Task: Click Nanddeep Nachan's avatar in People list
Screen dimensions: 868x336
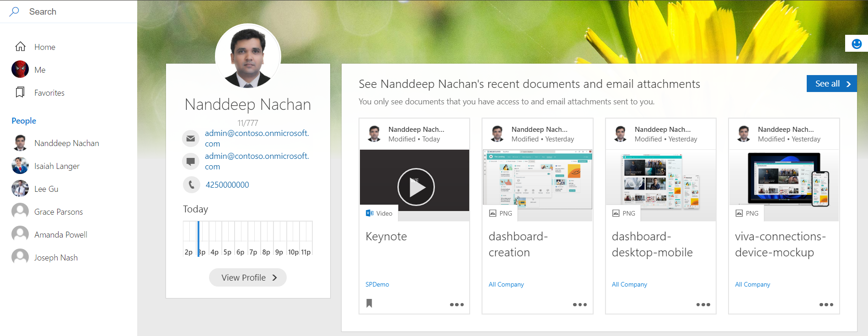Action: pos(20,143)
